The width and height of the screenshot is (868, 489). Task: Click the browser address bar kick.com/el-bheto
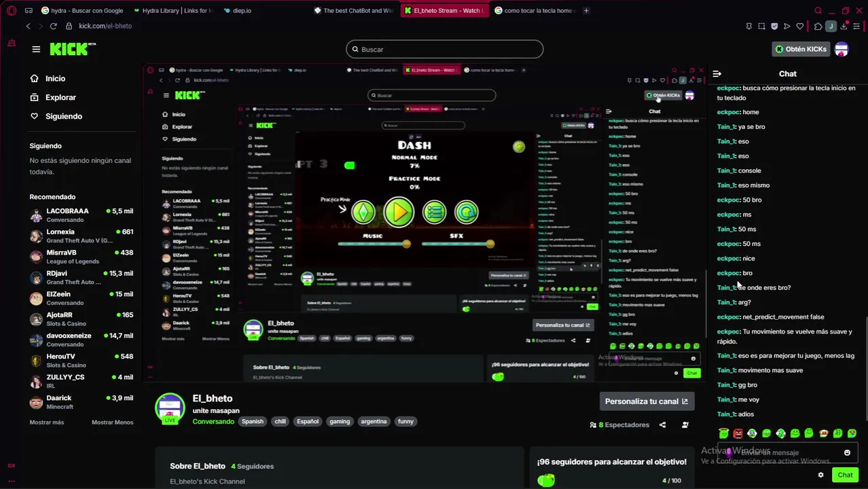(x=105, y=26)
